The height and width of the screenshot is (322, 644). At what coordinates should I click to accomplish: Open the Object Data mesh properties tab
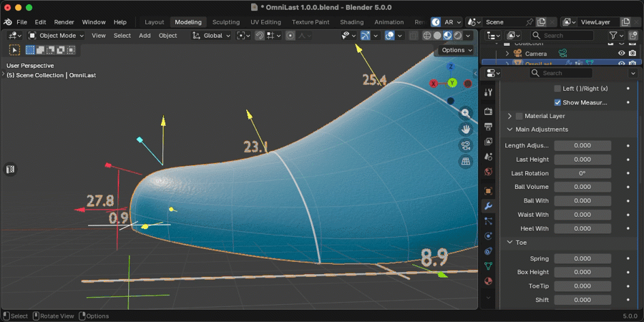pos(488,266)
